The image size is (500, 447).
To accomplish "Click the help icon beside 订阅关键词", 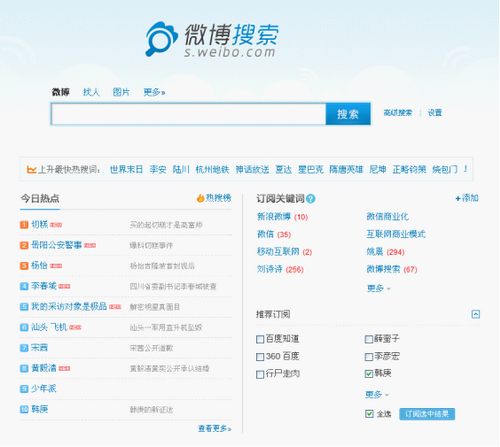I will (311, 199).
